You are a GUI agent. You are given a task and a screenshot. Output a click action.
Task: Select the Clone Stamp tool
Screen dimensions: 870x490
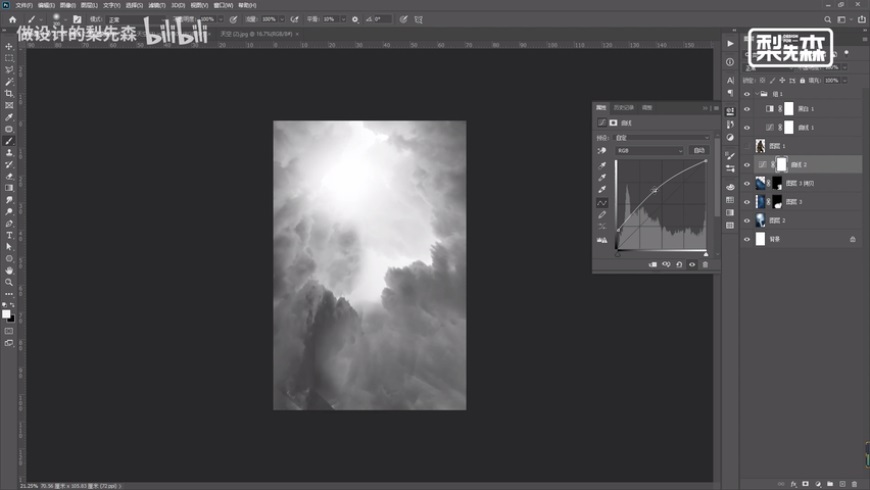[9, 152]
